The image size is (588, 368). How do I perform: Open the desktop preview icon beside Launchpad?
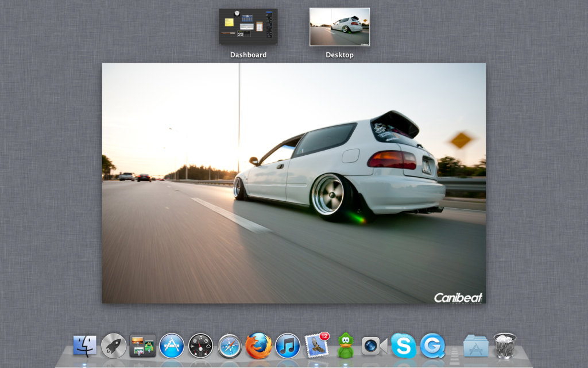(142, 346)
